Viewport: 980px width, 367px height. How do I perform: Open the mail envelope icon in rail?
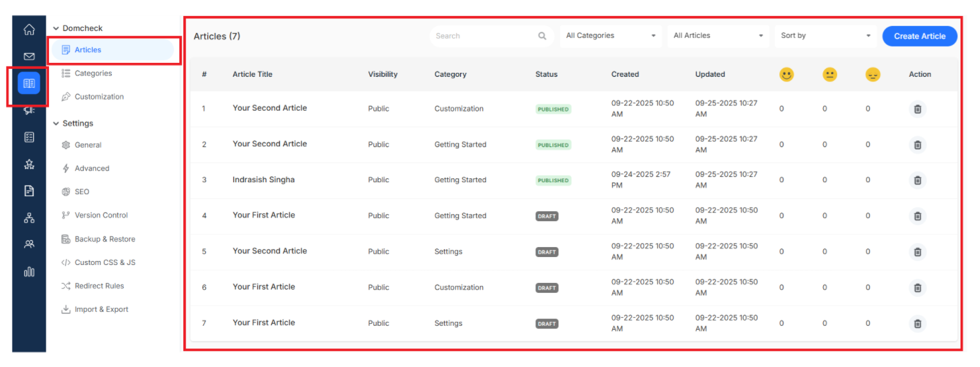coord(29,57)
